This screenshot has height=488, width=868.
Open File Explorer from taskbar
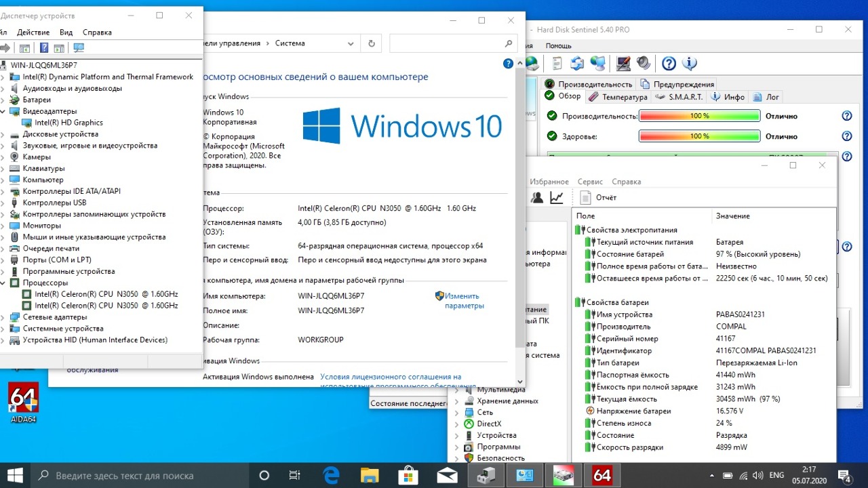pyautogui.click(x=370, y=475)
